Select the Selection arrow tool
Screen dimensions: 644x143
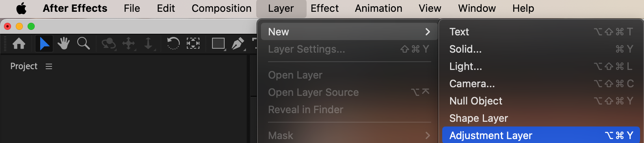[44, 43]
